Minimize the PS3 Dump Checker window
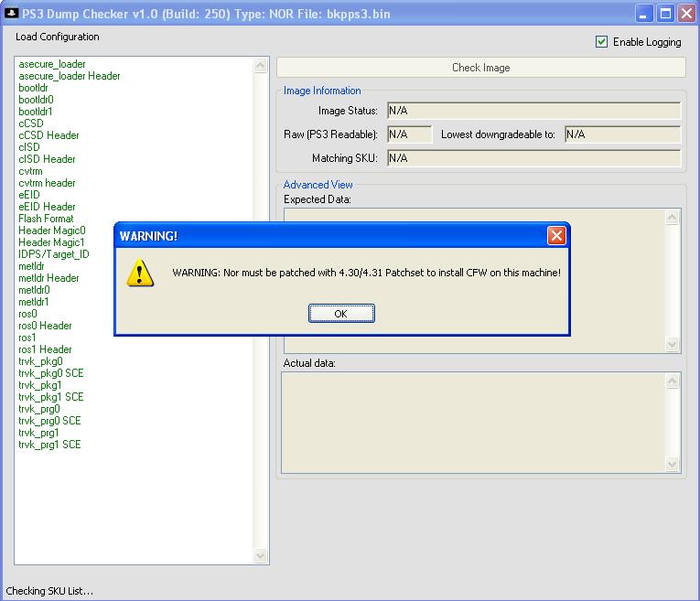Screen dimensions: 700x601 click(x=643, y=14)
